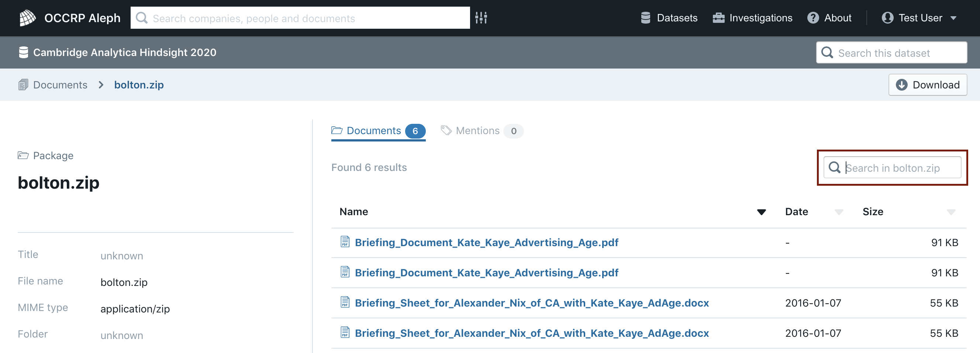The image size is (980, 353).
Task: Click the bolton.zip breadcrumb link
Action: tap(139, 85)
